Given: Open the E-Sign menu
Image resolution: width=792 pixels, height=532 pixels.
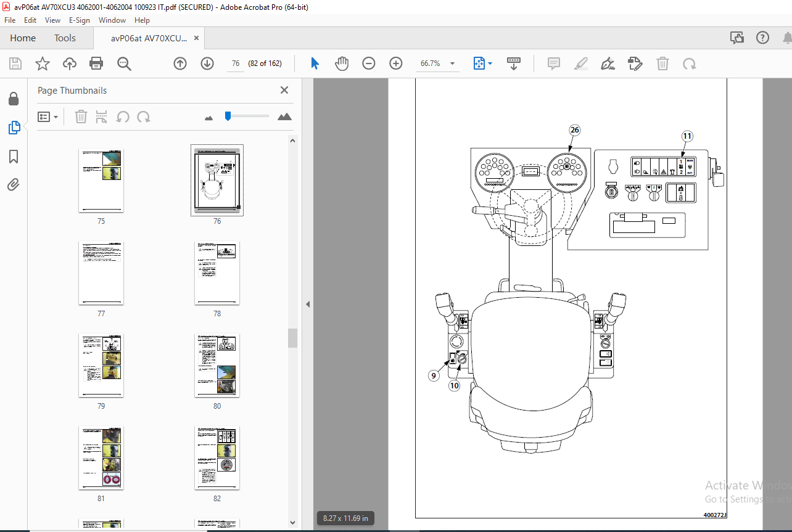Looking at the screenshot, I should (x=79, y=20).
